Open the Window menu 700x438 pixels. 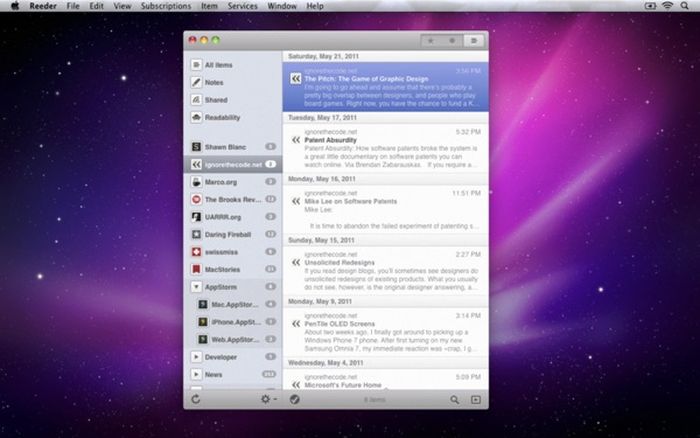pos(282,6)
